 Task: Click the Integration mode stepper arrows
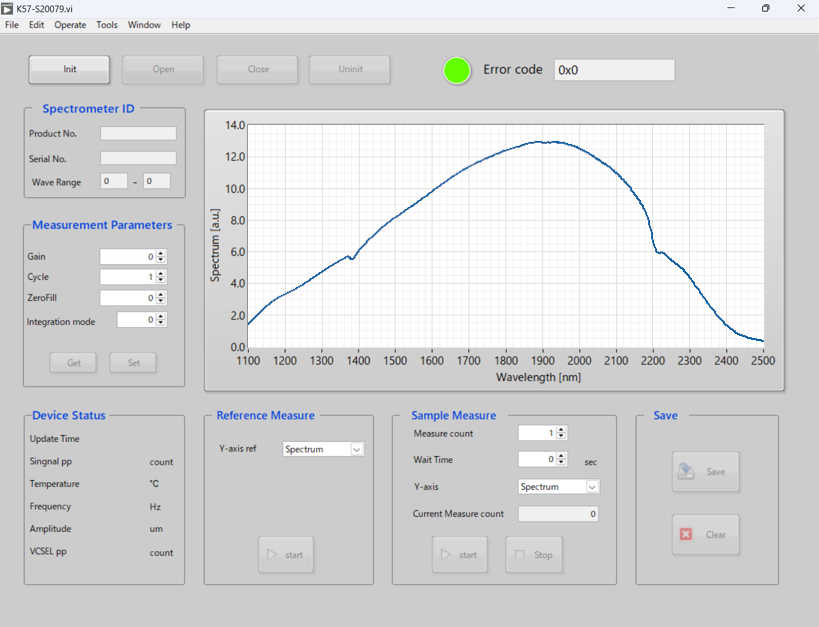(x=162, y=320)
